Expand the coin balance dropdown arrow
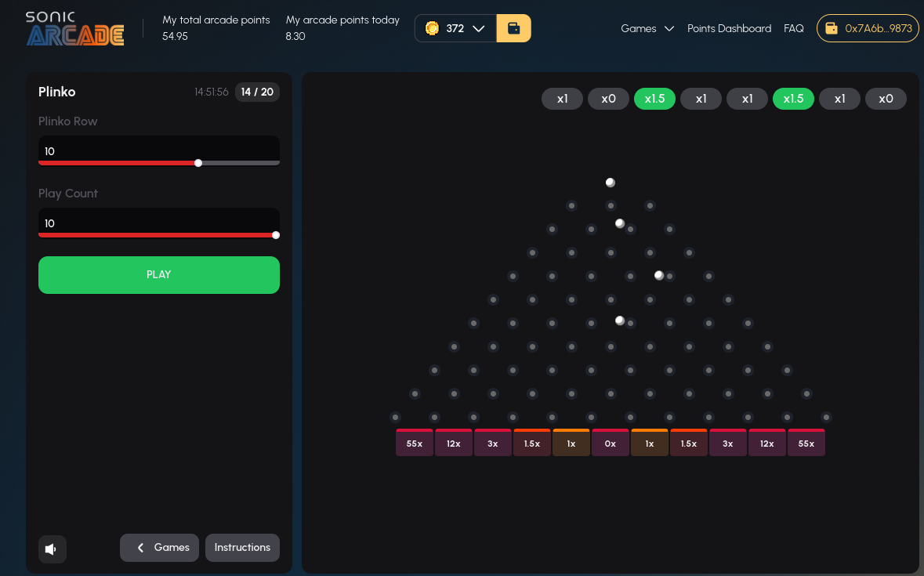924x576 pixels. [x=479, y=28]
